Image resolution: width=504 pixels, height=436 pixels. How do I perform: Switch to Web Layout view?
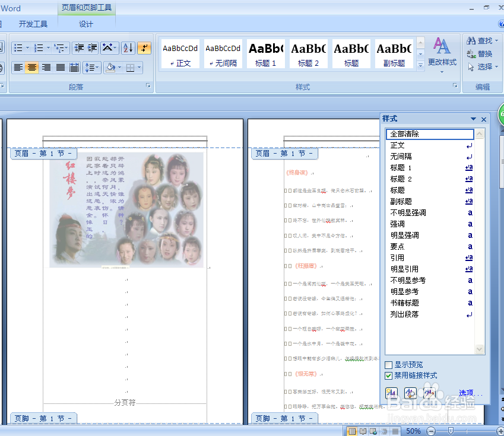click(373, 431)
